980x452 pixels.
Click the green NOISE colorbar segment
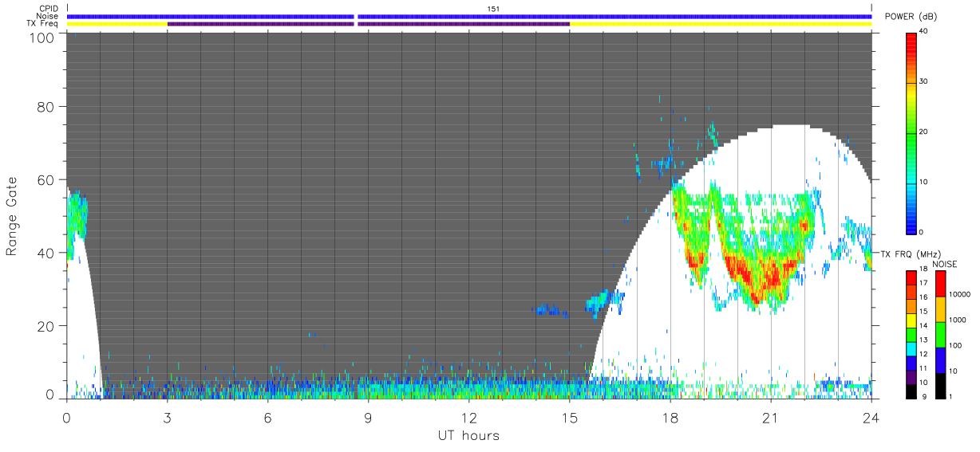click(x=941, y=335)
